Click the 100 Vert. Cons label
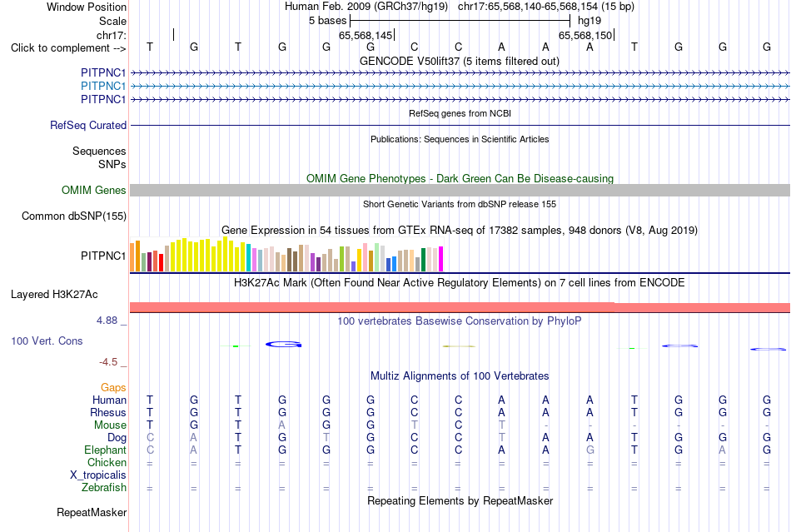The image size is (791, 532). 47,341
